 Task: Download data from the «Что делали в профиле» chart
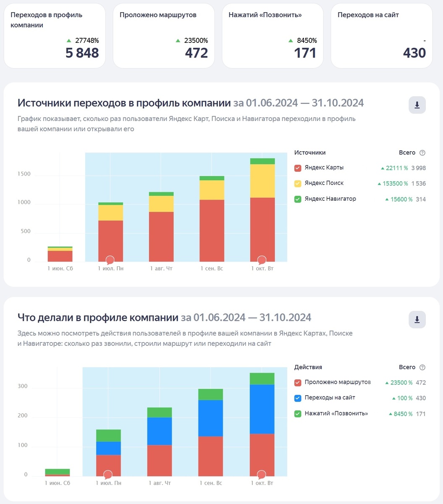[x=417, y=319]
